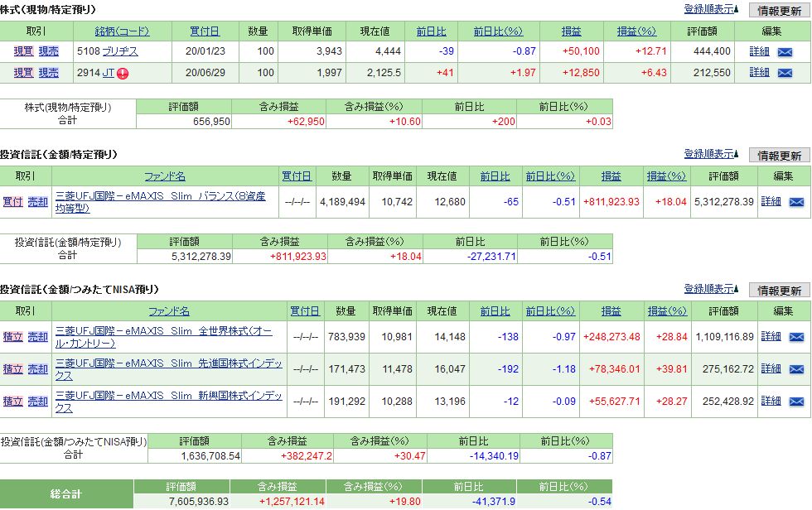Sort the 特定預り fund table by 損益(%)
812x510 pixels.
[666, 176]
